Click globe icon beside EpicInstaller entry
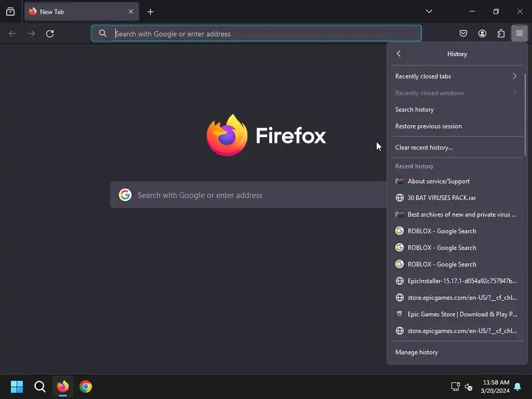532x399 pixels. [x=400, y=281]
